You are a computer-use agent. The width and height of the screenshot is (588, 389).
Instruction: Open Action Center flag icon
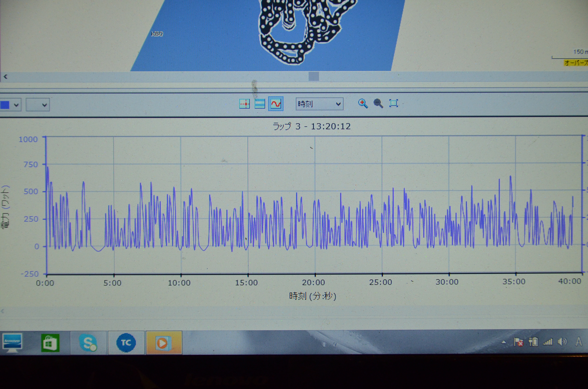point(519,342)
